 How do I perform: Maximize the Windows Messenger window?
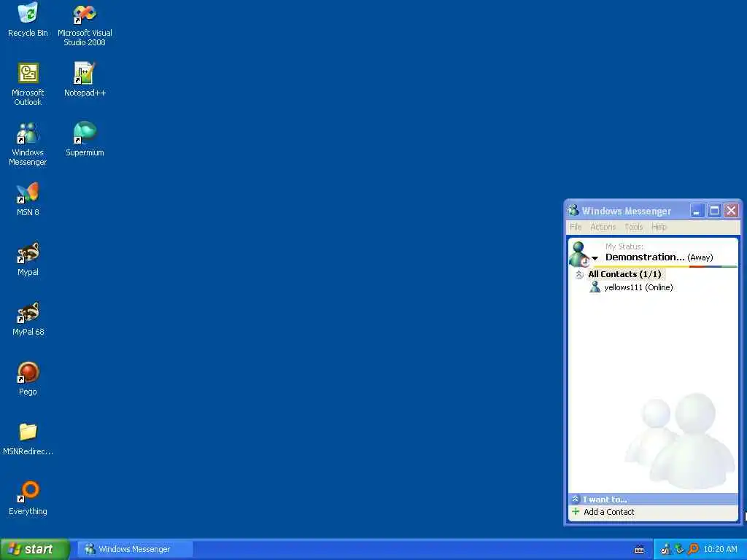pyautogui.click(x=714, y=211)
